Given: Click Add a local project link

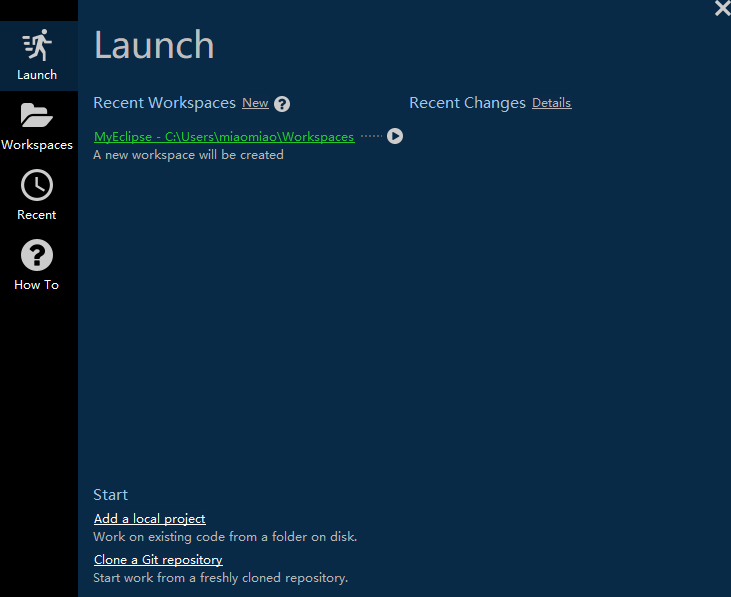Looking at the screenshot, I should click(x=149, y=519).
